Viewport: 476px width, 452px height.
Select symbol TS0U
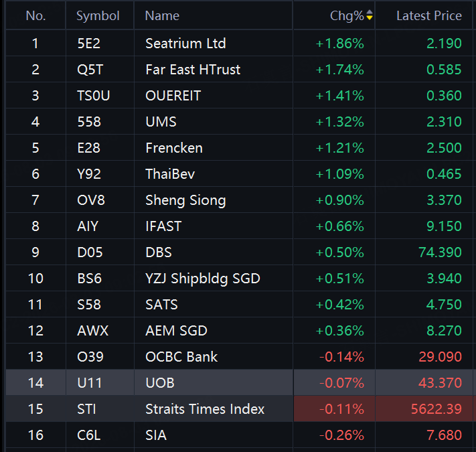94,96
